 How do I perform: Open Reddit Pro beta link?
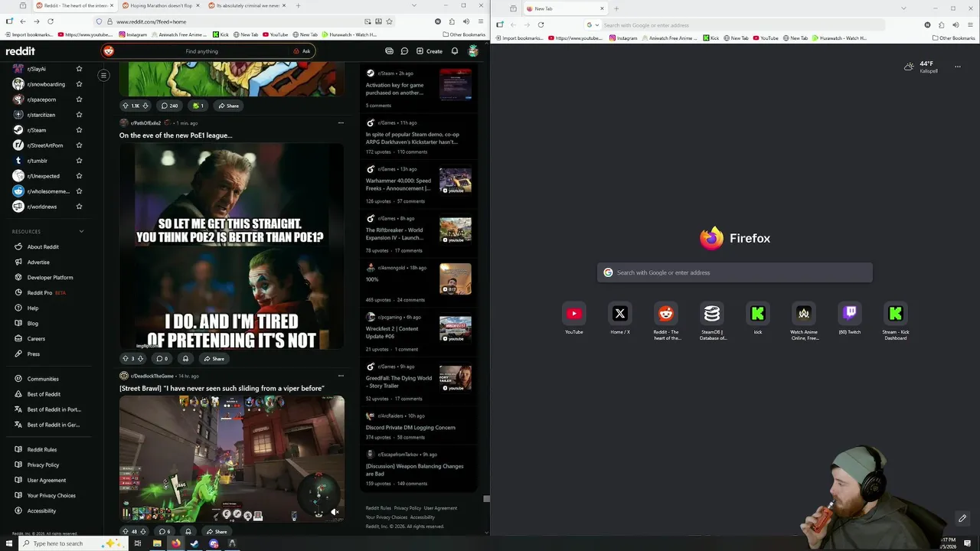[41, 292]
